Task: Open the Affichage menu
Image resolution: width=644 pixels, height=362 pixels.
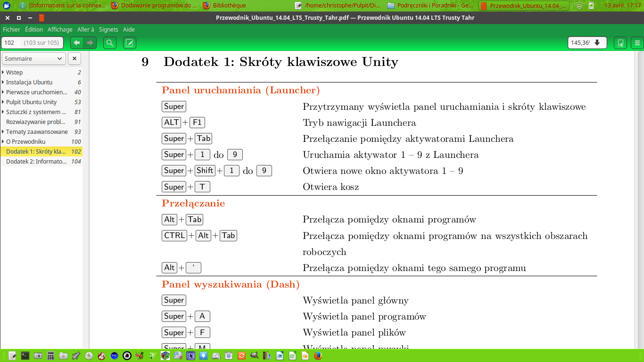Action: [60, 29]
